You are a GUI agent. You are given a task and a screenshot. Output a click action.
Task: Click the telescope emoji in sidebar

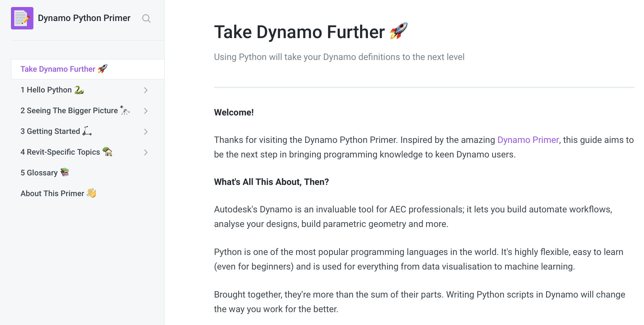[x=125, y=110]
